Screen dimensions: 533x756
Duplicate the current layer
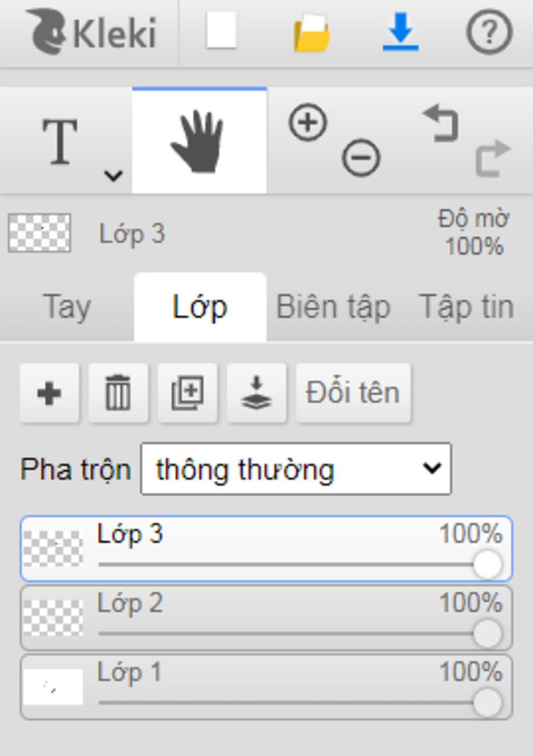pos(187,393)
